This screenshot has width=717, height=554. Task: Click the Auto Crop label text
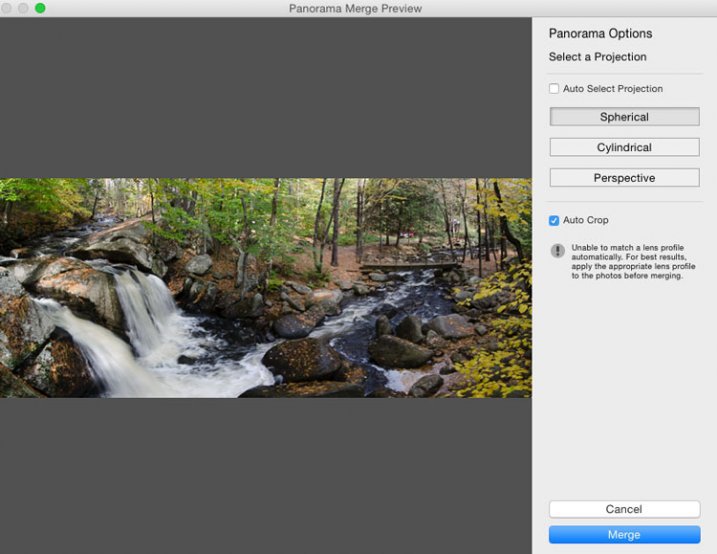(x=585, y=220)
